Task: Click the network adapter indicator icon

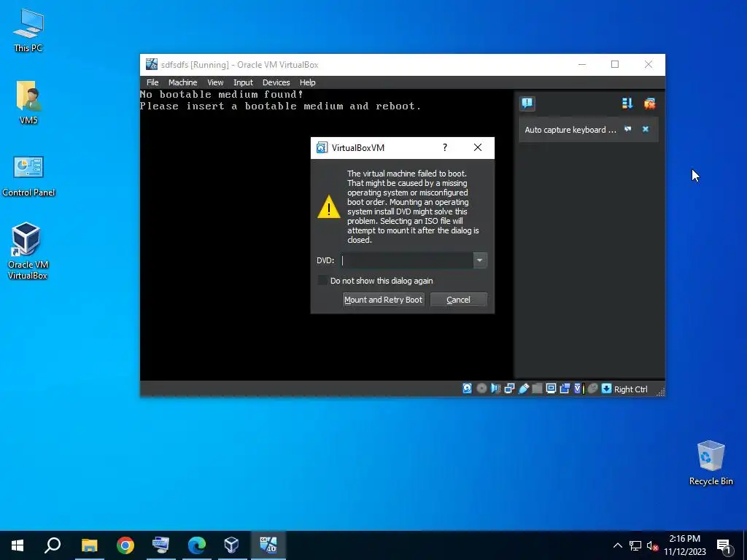Action: [x=509, y=389]
